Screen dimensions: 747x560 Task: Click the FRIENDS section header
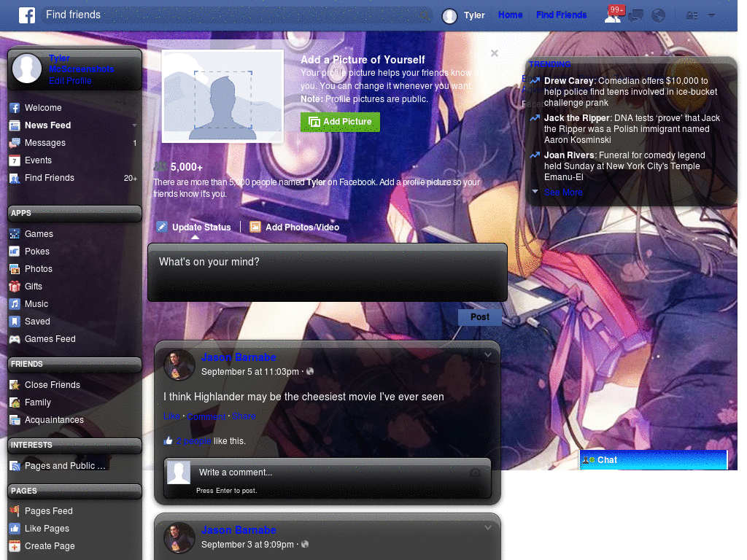pyautogui.click(x=74, y=365)
